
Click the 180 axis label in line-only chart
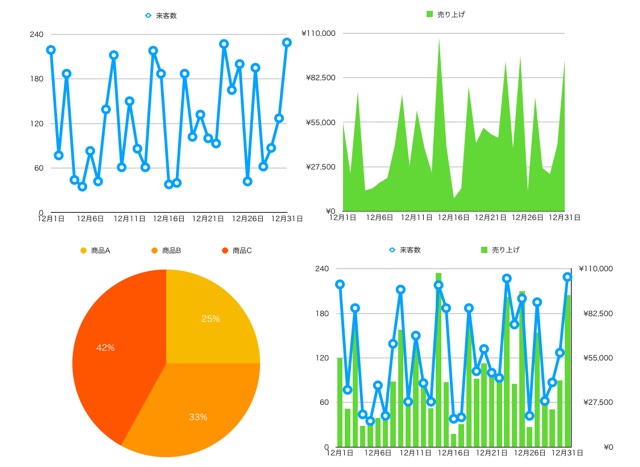point(36,79)
